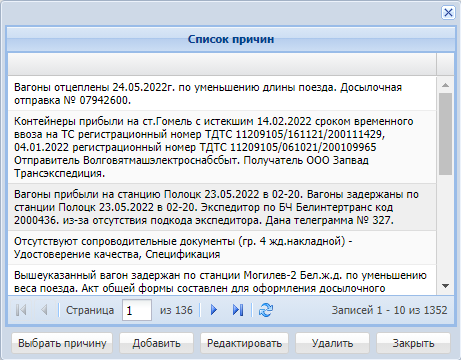Close the dialog with X icon

448,13
